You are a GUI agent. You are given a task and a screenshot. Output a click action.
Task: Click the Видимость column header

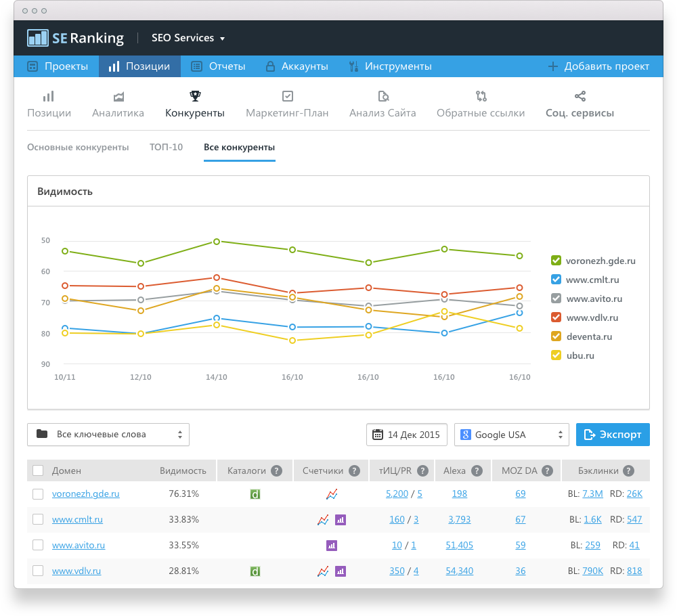pyautogui.click(x=183, y=471)
